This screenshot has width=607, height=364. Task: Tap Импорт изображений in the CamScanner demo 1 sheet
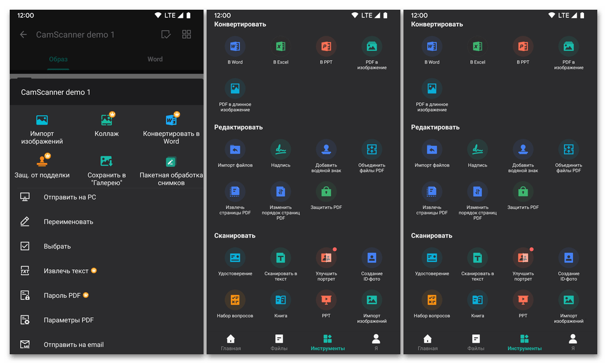42,129
